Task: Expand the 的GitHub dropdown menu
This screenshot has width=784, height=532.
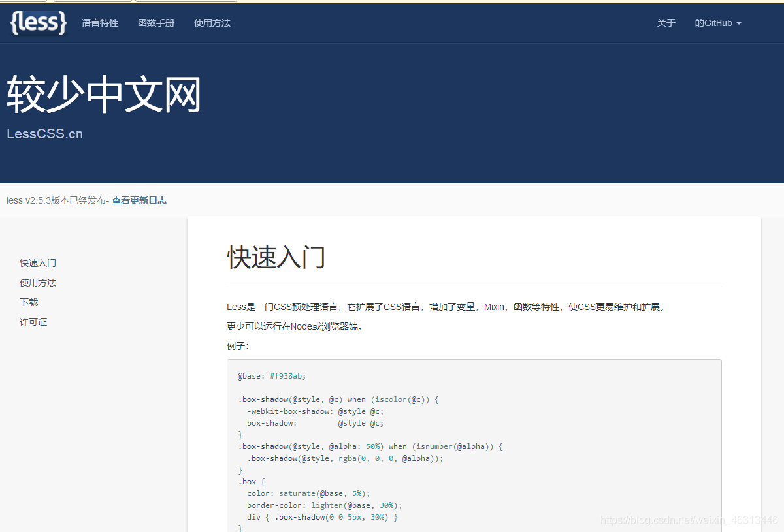Action: tap(717, 23)
